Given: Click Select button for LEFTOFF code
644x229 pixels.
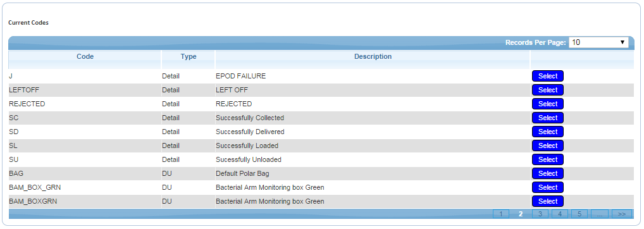Looking at the screenshot, I should pos(547,90).
